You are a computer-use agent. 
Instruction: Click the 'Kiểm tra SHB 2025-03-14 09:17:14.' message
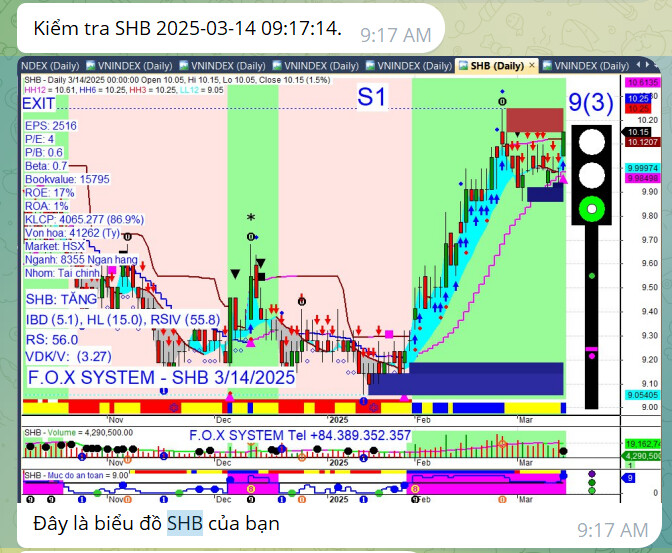[x=187, y=29]
